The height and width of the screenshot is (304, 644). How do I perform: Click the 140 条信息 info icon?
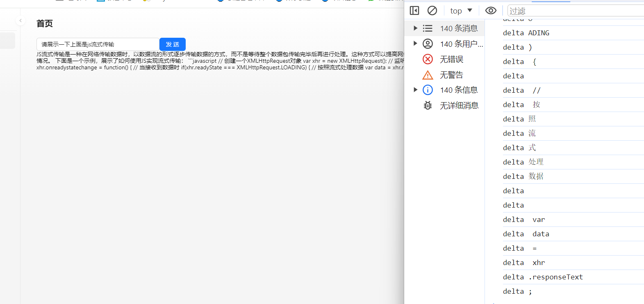point(428,90)
